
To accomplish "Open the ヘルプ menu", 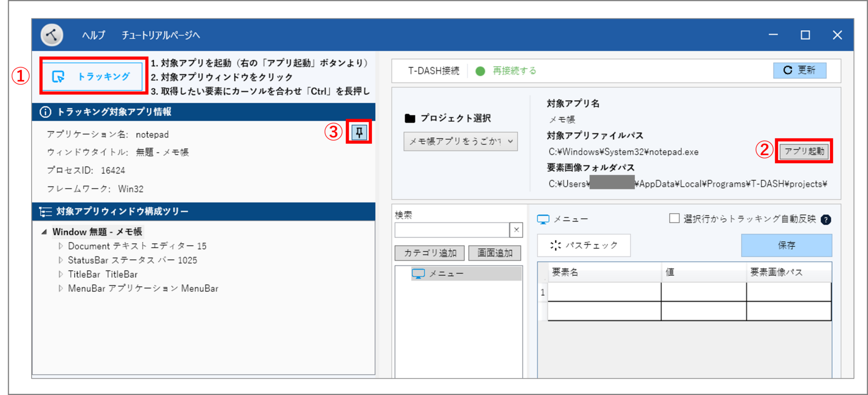I will (x=94, y=35).
